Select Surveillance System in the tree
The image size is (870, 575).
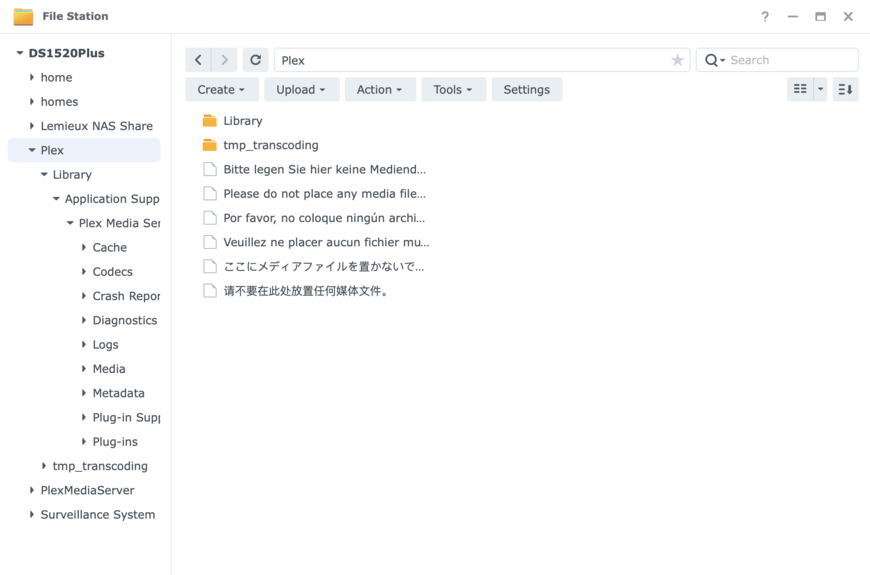click(x=98, y=515)
